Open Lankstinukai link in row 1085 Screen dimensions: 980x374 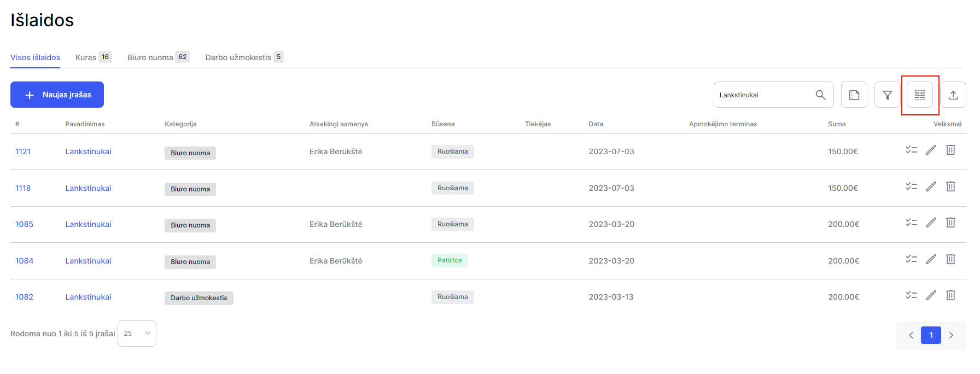[88, 224]
